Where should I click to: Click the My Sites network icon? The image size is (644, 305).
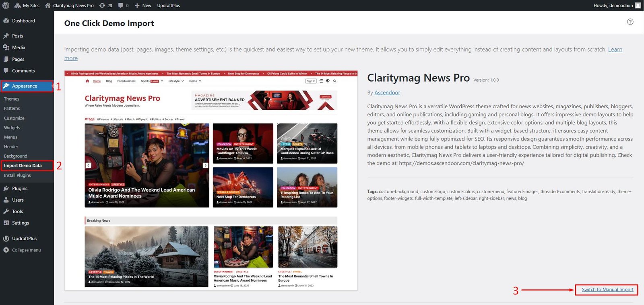pyautogui.click(x=17, y=6)
